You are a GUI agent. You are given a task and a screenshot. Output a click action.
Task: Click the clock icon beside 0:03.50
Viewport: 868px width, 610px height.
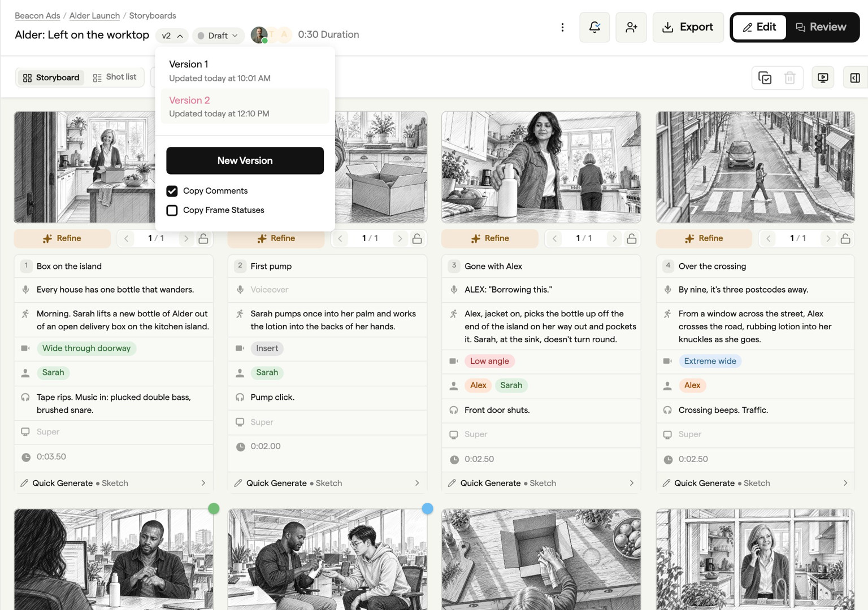26,457
